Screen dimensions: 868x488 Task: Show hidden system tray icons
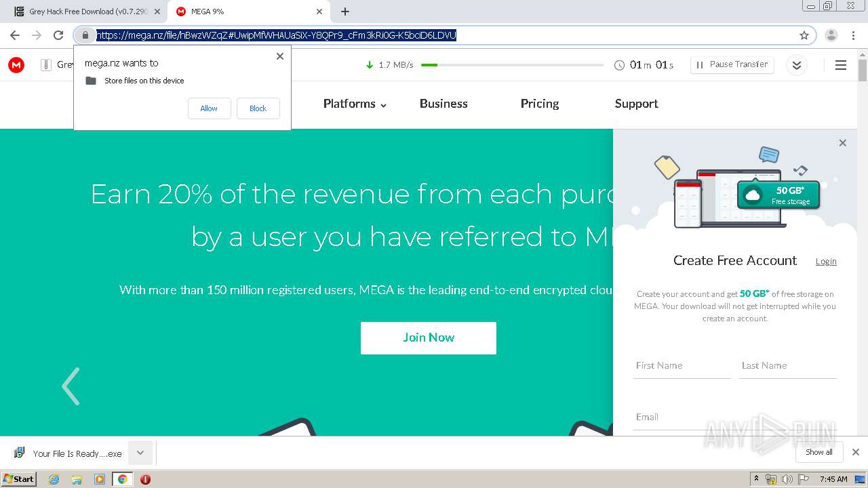756,479
